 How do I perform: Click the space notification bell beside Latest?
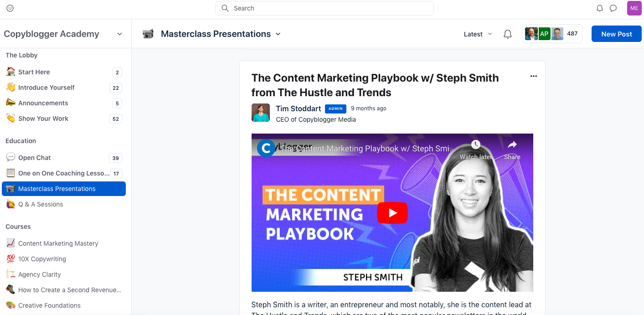point(508,34)
